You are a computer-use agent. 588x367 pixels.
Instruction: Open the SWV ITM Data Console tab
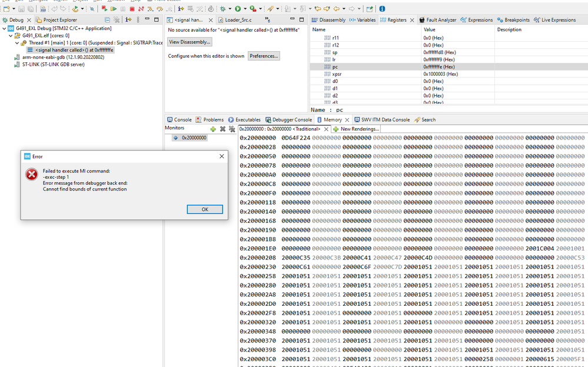click(382, 119)
